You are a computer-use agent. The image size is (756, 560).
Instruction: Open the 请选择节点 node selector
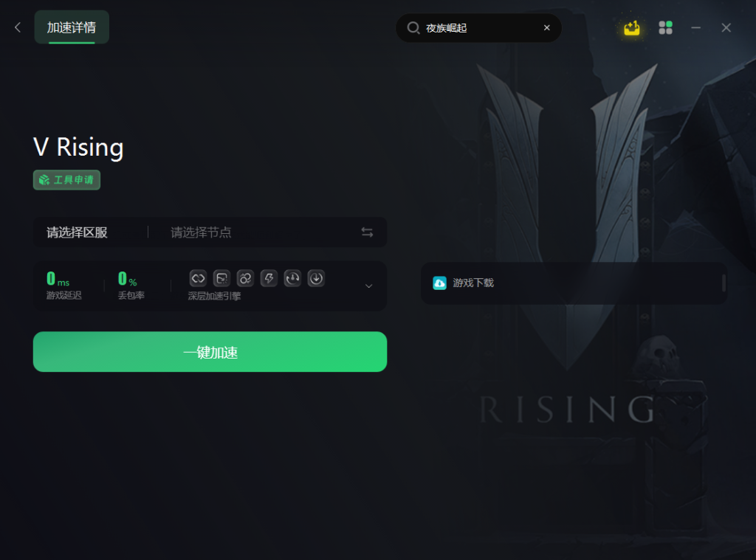201,232
